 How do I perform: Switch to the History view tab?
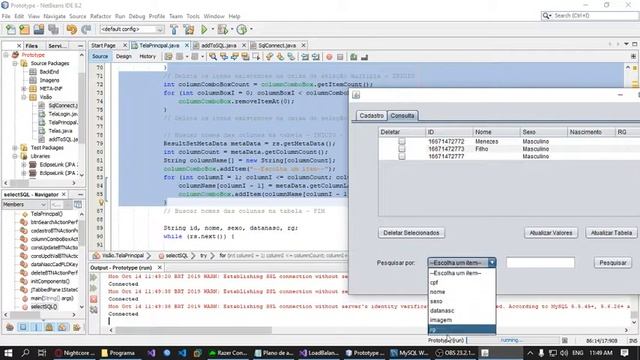[x=147, y=57]
